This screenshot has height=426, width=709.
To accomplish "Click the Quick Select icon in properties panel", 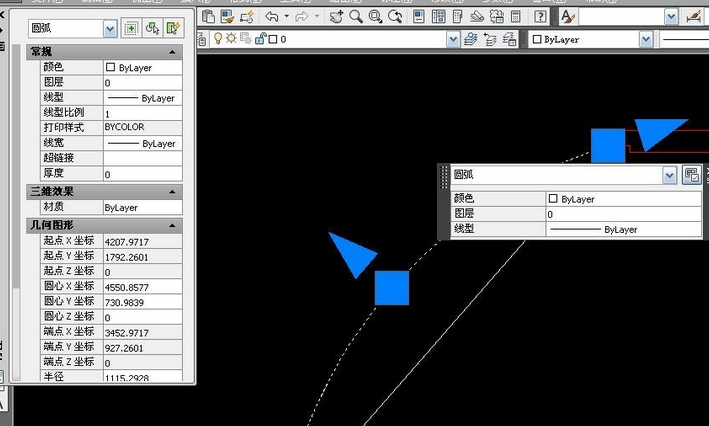I will pyautogui.click(x=175, y=29).
